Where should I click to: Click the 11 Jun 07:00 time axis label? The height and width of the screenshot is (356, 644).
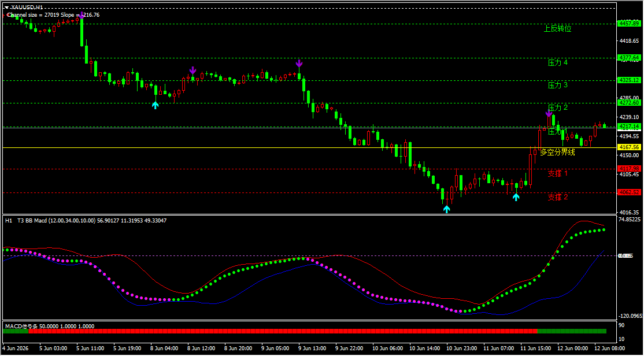coord(499,348)
